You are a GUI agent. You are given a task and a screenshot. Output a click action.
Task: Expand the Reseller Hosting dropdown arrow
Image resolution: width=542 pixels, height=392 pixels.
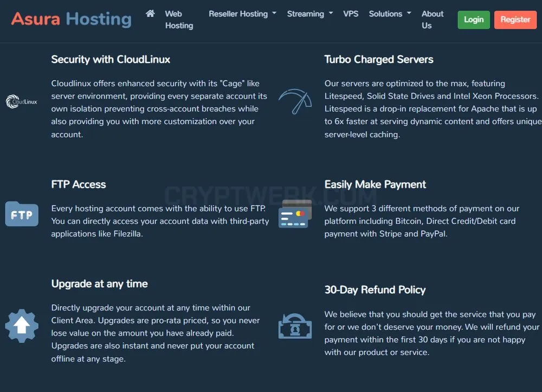274,13
